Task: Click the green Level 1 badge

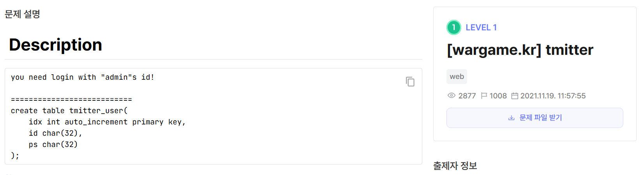Action: pyautogui.click(x=453, y=27)
